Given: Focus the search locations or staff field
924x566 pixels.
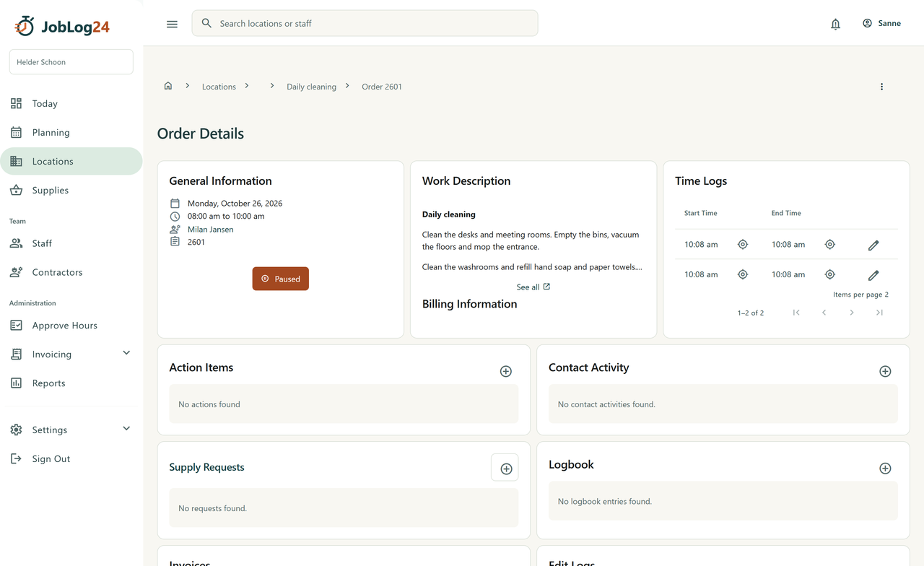Looking at the screenshot, I should point(365,23).
